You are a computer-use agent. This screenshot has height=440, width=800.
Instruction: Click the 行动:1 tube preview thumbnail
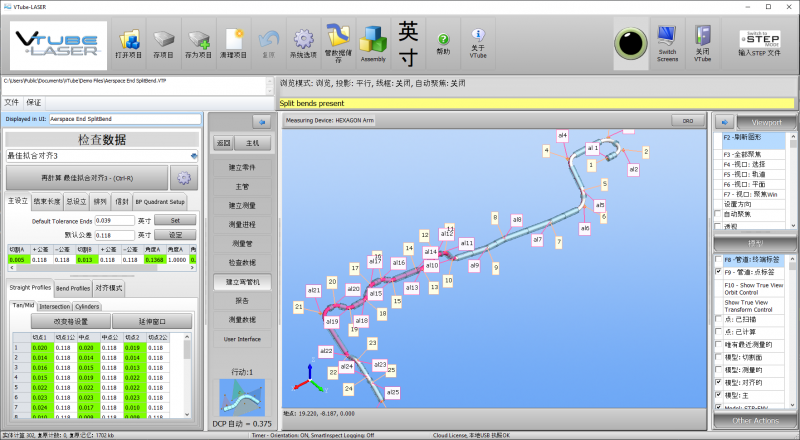point(242,397)
